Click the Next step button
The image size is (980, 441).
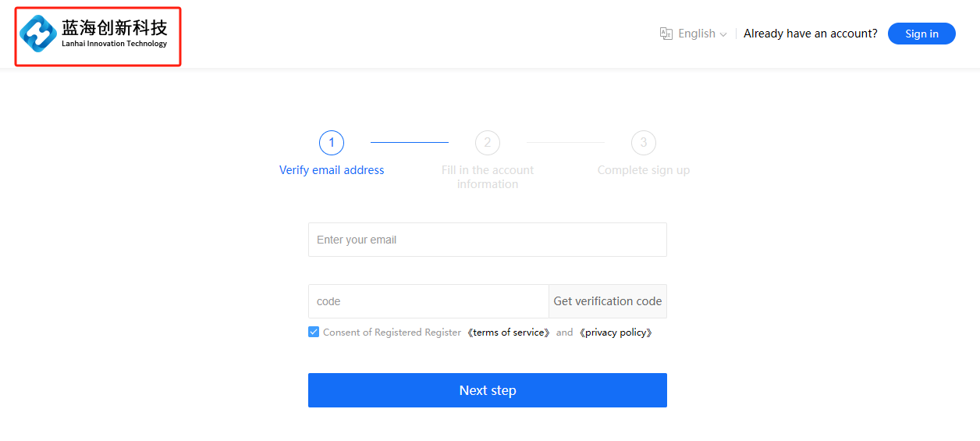(x=488, y=390)
